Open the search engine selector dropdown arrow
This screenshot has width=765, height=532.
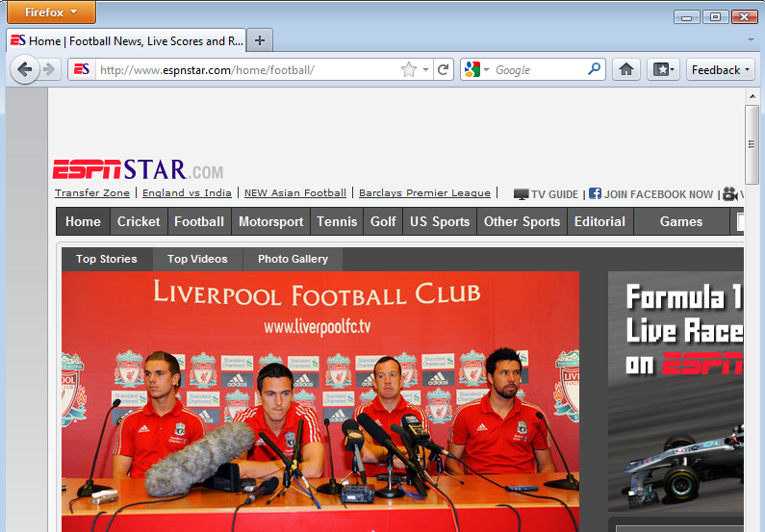(x=486, y=69)
